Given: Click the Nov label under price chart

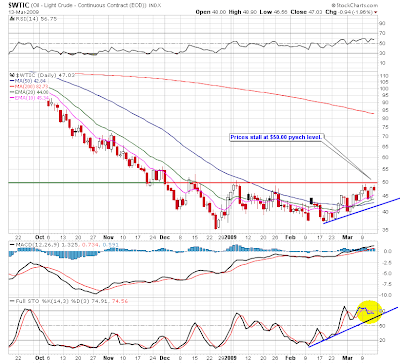Looking at the screenshot, I should pyautogui.click(x=108, y=237).
